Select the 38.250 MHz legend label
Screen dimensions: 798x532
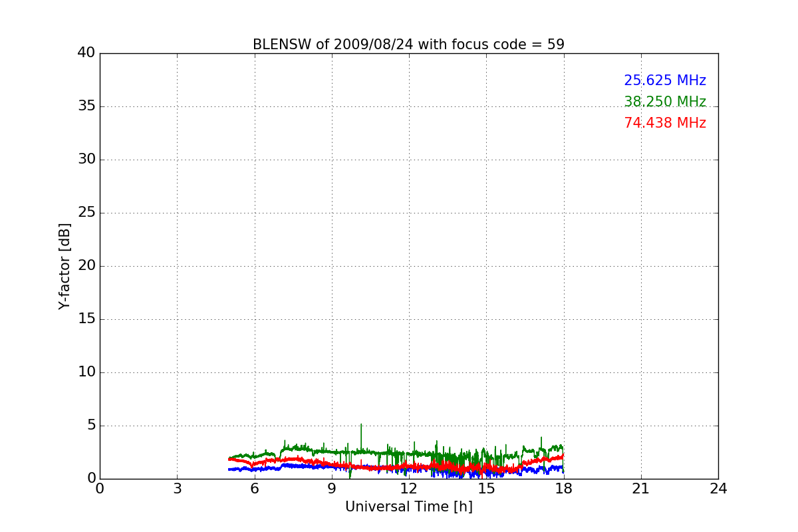pos(665,102)
